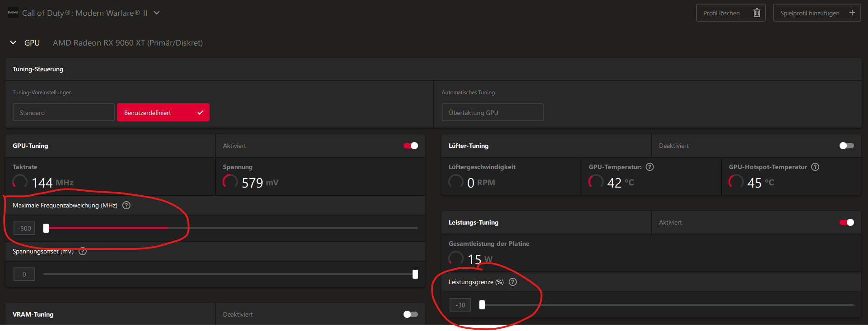Open help icon for Leistungsgrenze

click(513, 282)
